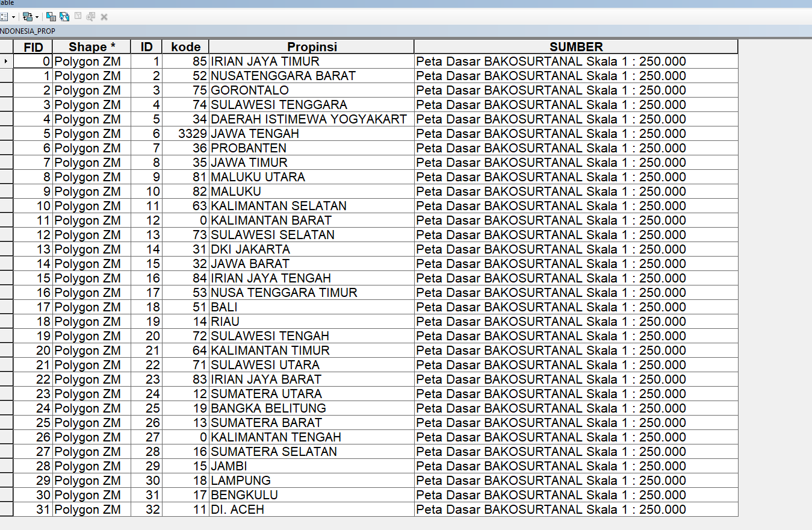The height and width of the screenshot is (530, 812).
Task: Click the ID value 16 for IRIAN JAYA TENGAH
Action: 146,278
